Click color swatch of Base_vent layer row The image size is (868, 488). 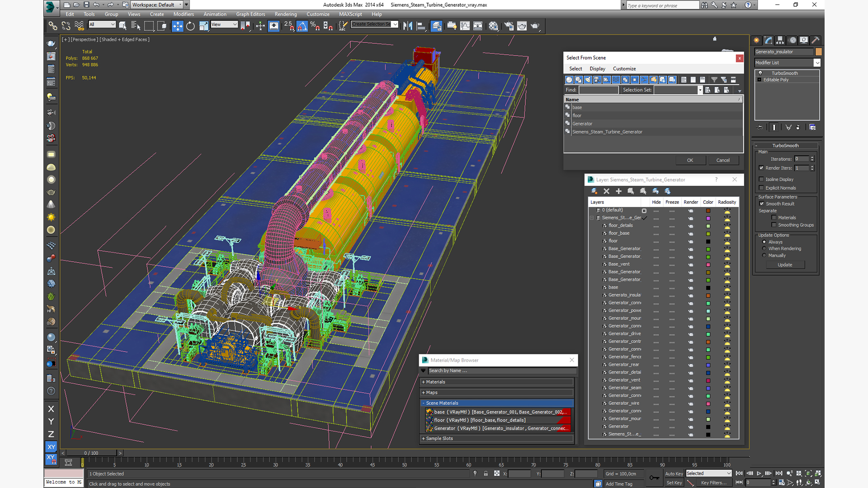click(x=708, y=264)
